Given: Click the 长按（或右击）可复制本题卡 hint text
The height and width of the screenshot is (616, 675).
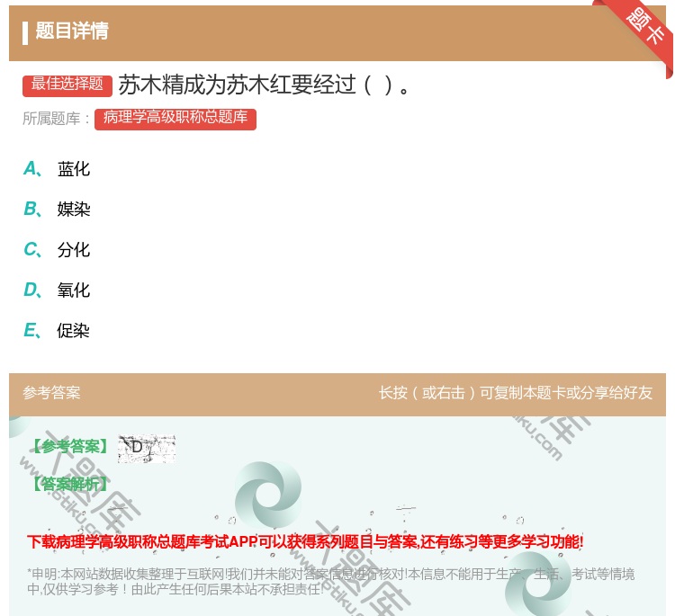Looking at the screenshot, I should coord(516,393).
